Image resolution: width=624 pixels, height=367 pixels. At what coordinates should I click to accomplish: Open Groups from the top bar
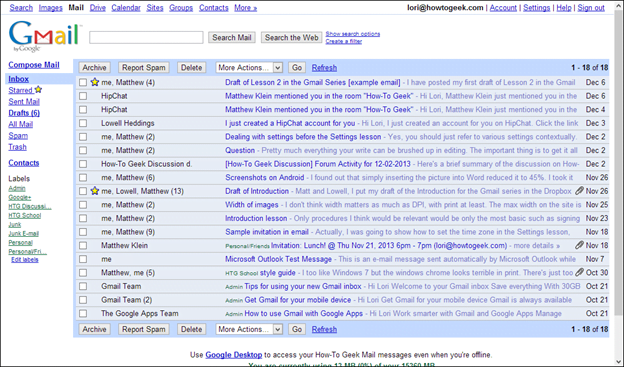[181, 8]
